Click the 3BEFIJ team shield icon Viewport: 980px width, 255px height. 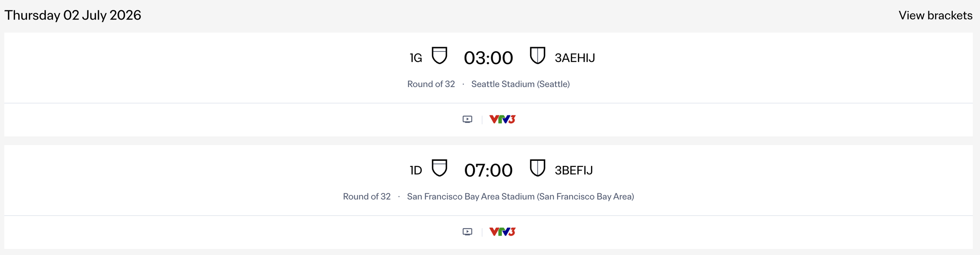[x=537, y=168]
